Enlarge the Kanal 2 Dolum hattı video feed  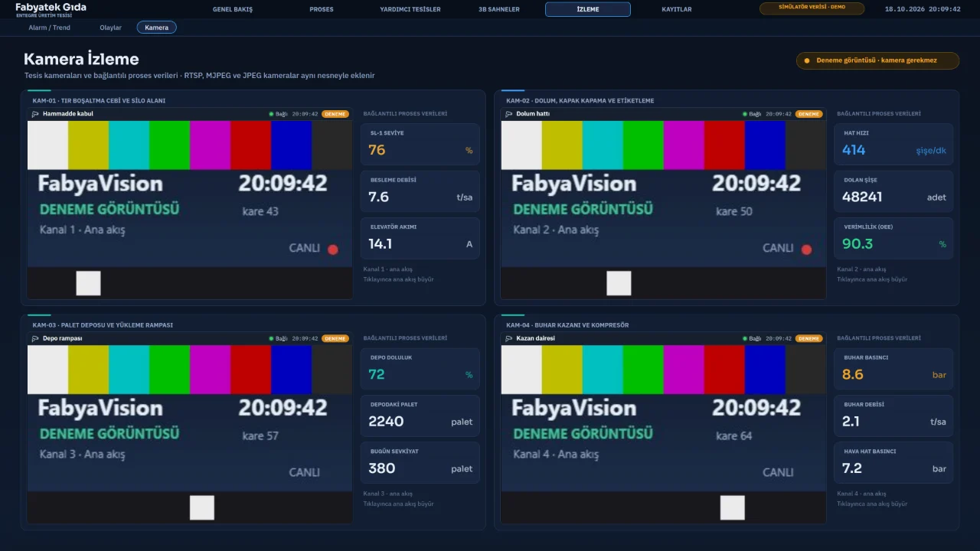tap(664, 209)
